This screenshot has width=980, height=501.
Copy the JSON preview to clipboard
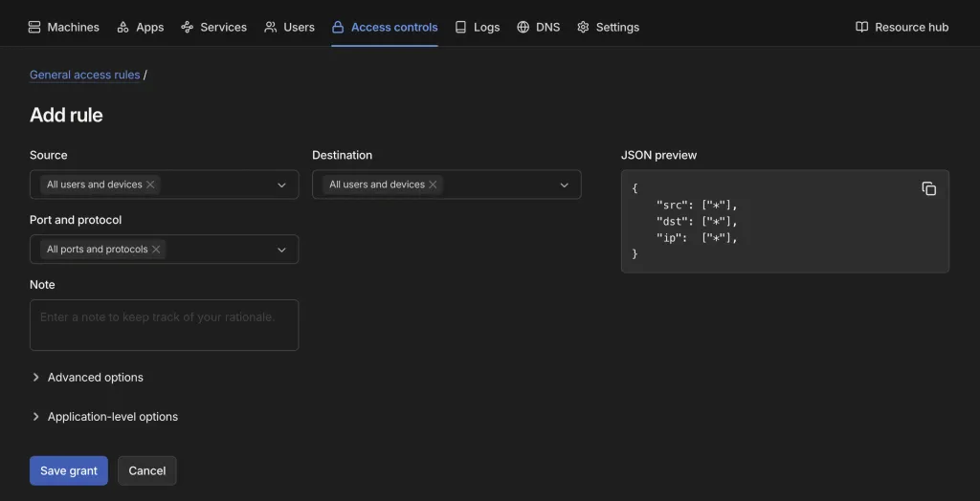coord(928,188)
